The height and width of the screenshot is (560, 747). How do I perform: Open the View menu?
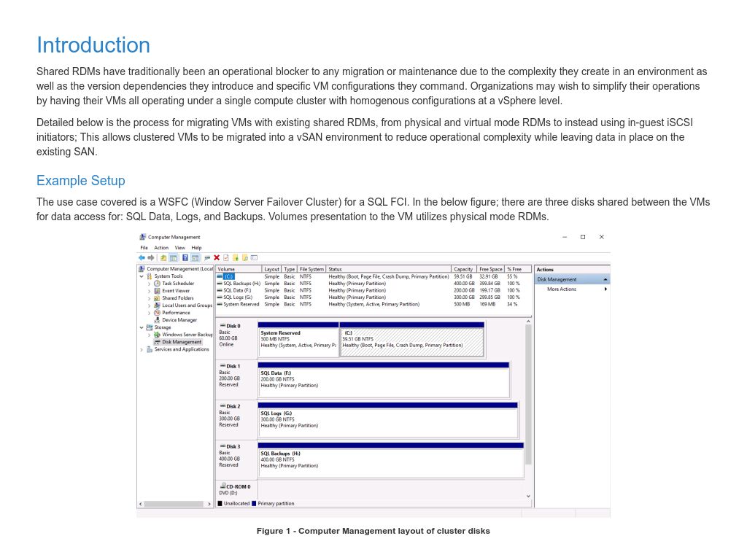tap(179, 247)
